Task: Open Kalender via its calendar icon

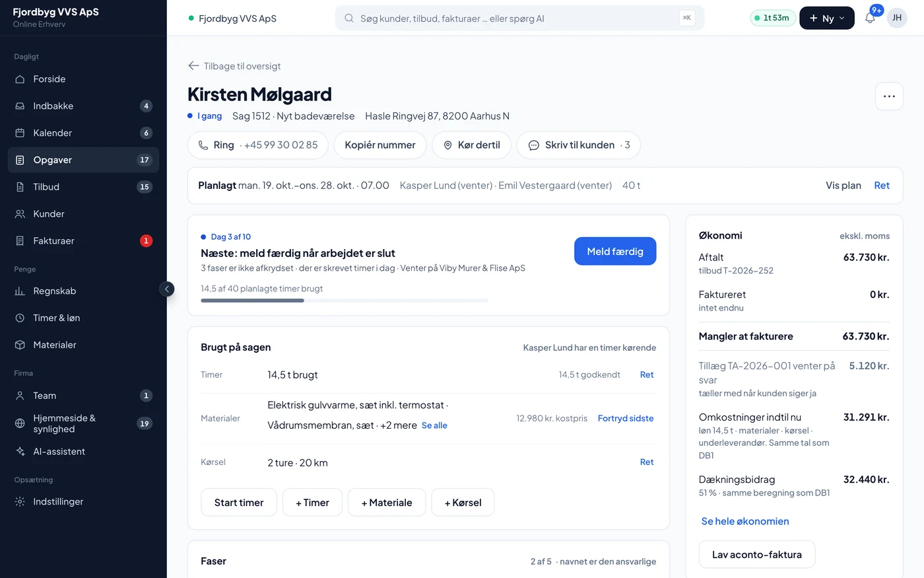Action: 20,133
